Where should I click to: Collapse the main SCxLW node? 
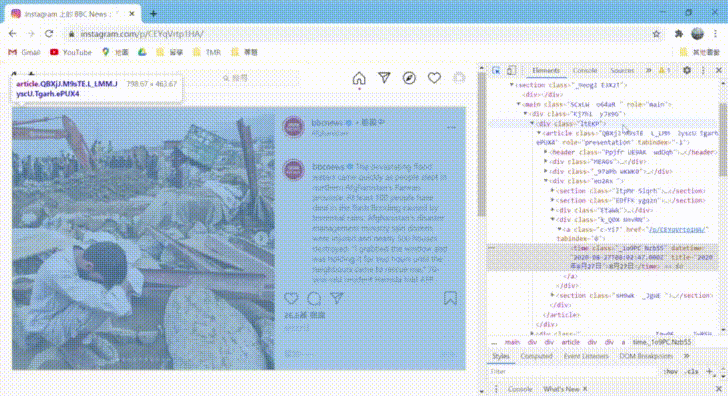pyautogui.click(x=519, y=104)
